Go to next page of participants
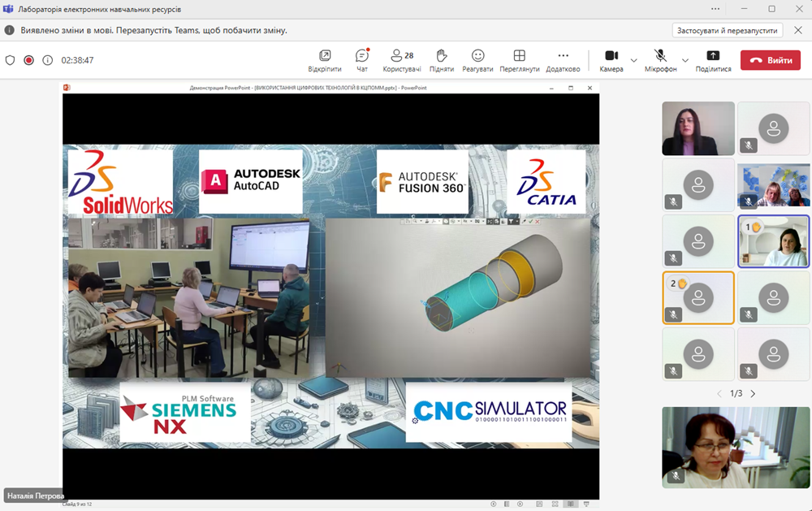Image resolution: width=812 pixels, height=511 pixels. pyautogui.click(x=753, y=393)
